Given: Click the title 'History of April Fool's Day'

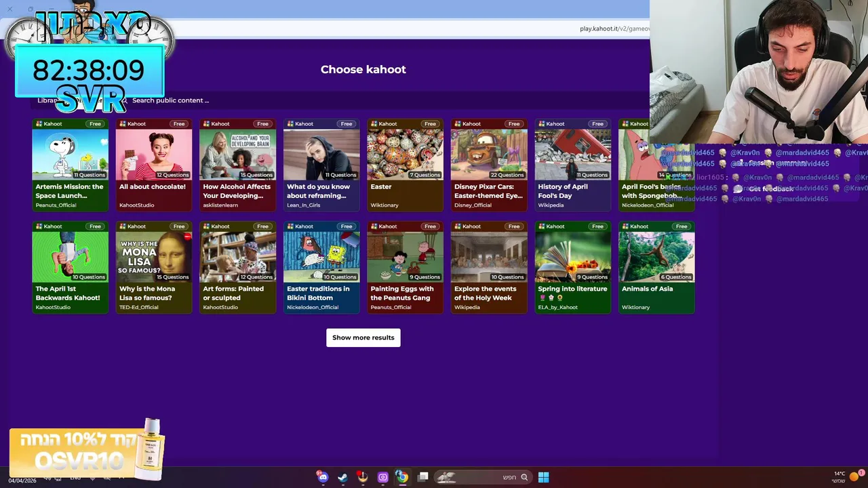Looking at the screenshot, I should coord(563,191).
